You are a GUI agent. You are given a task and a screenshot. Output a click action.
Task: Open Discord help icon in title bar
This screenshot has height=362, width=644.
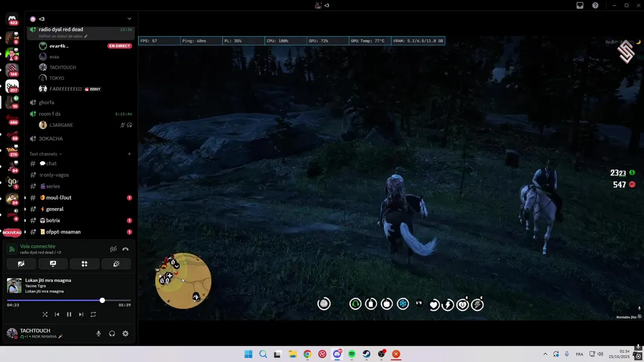(x=596, y=5)
